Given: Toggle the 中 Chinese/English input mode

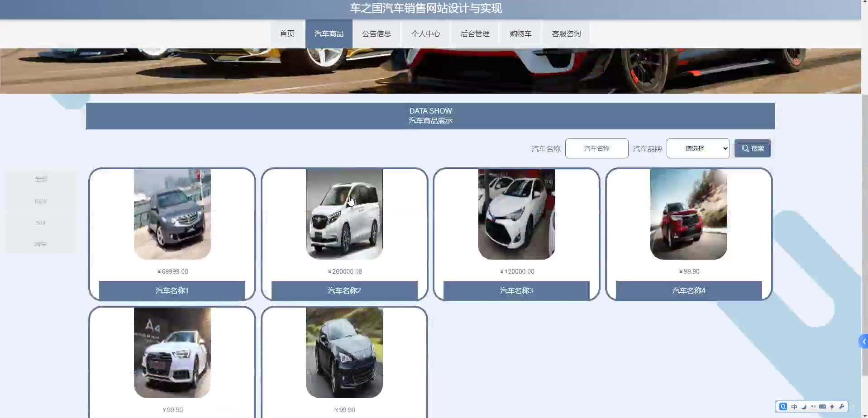Looking at the screenshot, I should 794,407.
